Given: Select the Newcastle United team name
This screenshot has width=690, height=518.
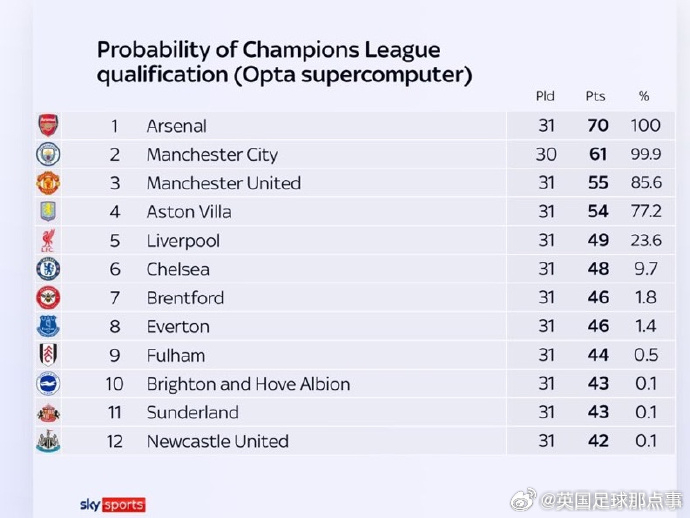Looking at the screenshot, I should click(x=217, y=441).
